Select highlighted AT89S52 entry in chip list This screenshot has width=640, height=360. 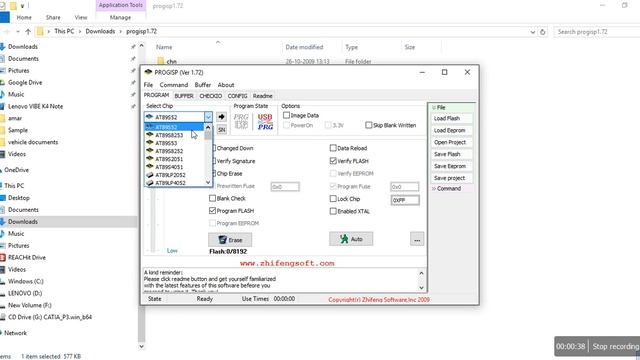[174, 127]
